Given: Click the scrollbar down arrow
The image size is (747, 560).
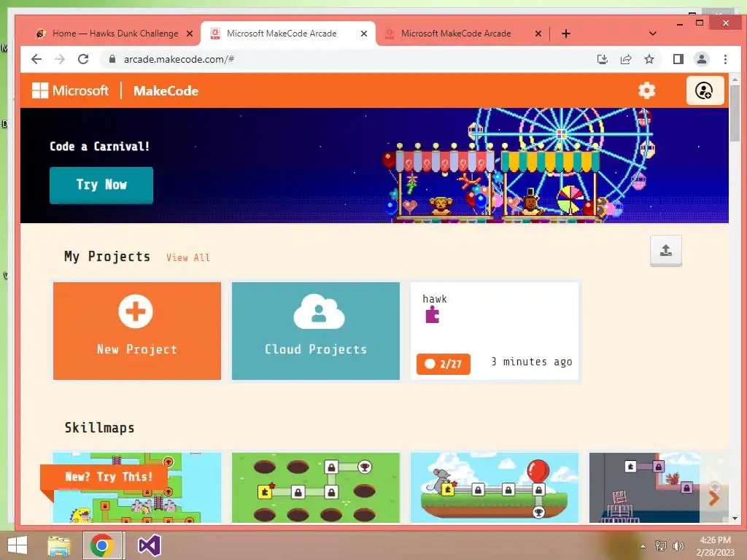Looking at the screenshot, I should tap(735, 518).
